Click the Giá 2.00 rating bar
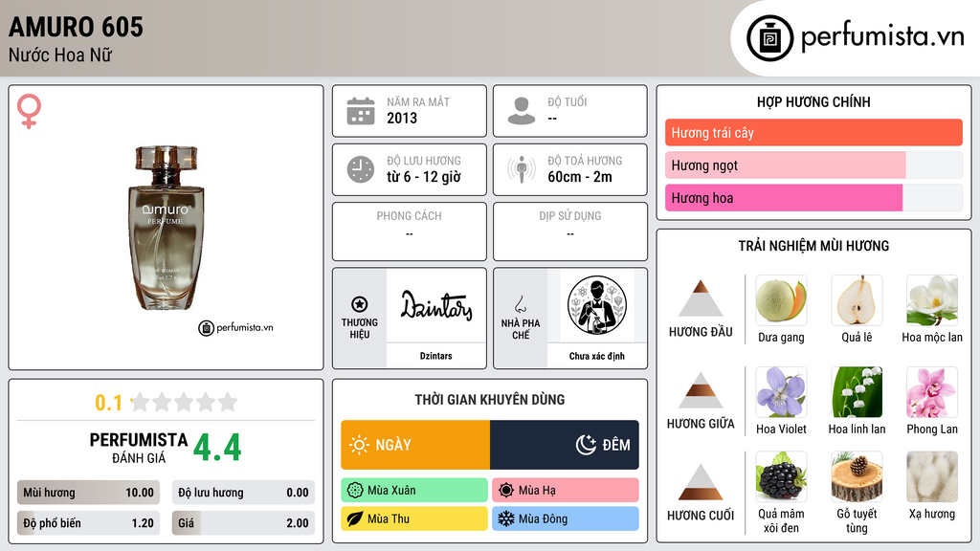This screenshot has height=551, width=980. pyautogui.click(x=243, y=523)
